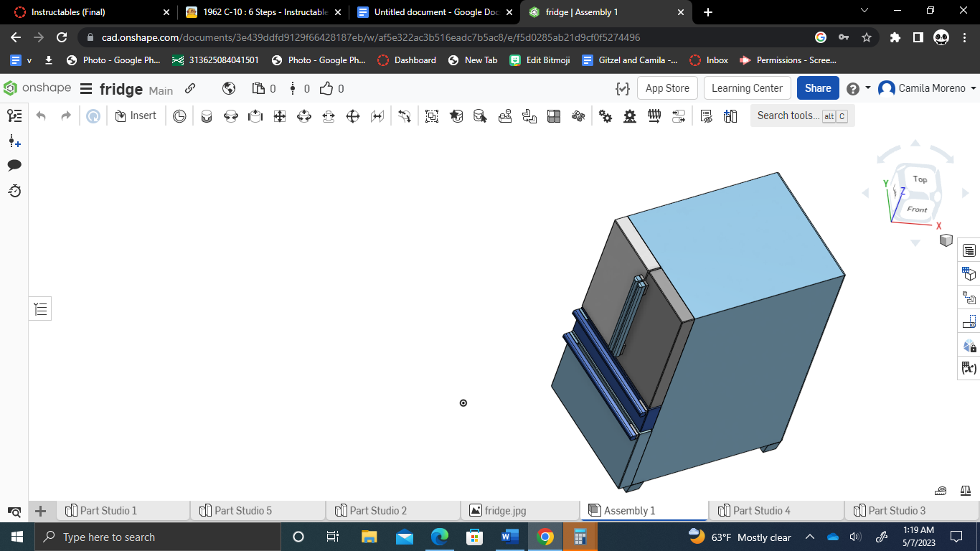Open the Onshape hamburger menu
The height and width of the screenshot is (551, 980).
pos(85,88)
